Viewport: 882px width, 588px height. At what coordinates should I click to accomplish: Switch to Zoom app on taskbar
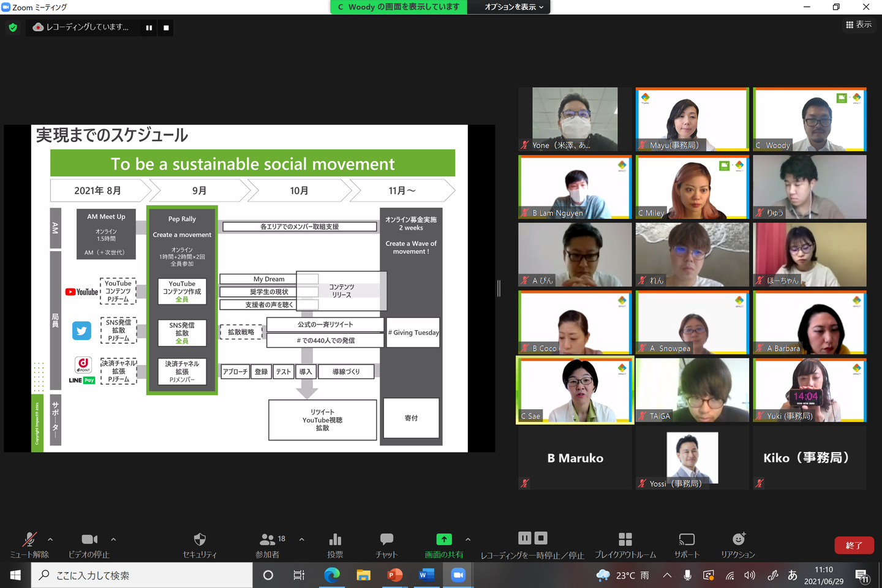pos(458,575)
